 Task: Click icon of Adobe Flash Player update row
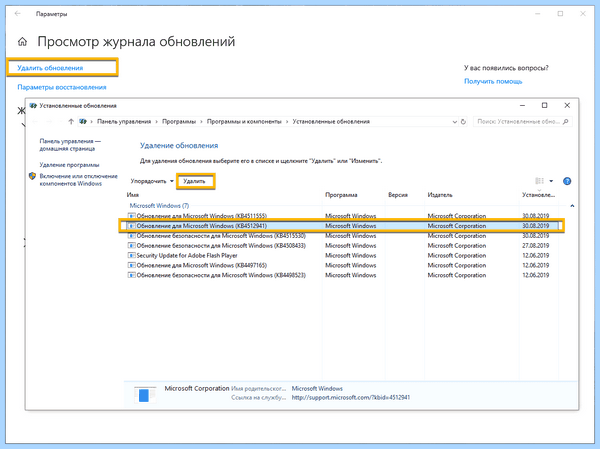coord(131,256)
